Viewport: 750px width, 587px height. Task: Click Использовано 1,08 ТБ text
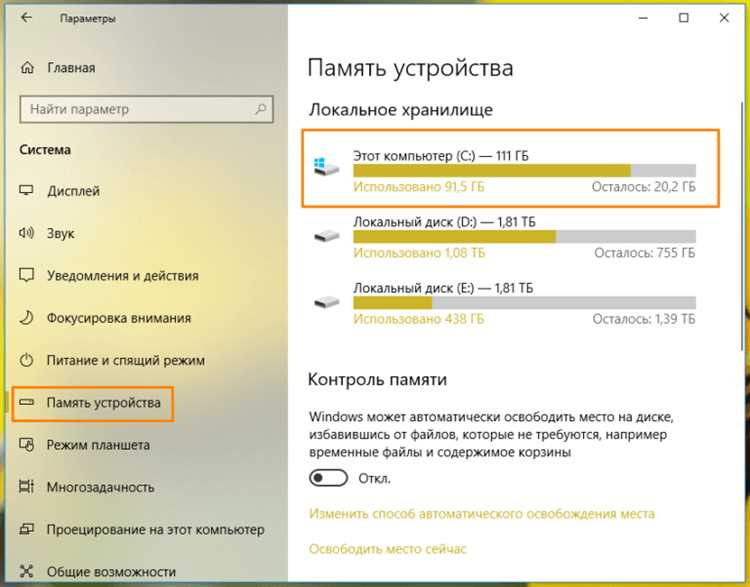point(419,253)
